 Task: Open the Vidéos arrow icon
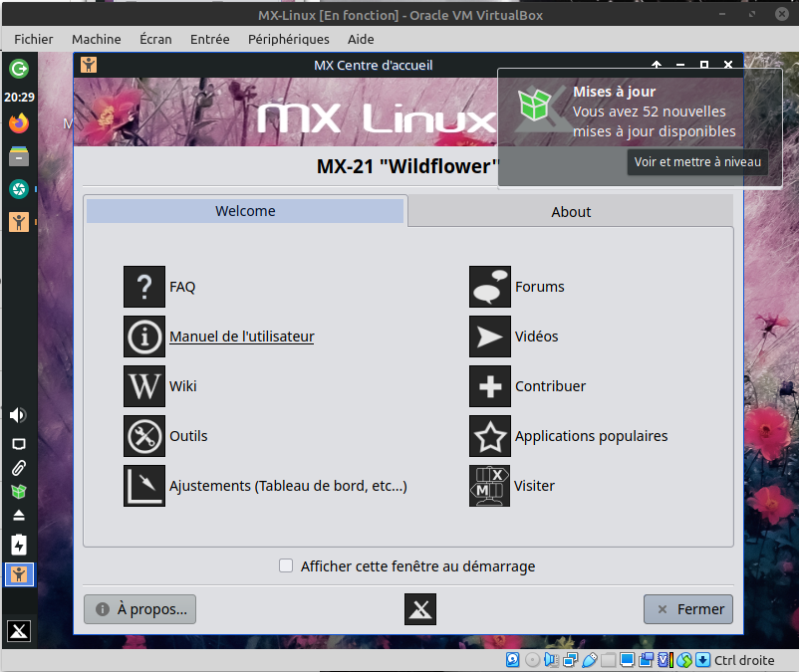[x=489, y=336]
